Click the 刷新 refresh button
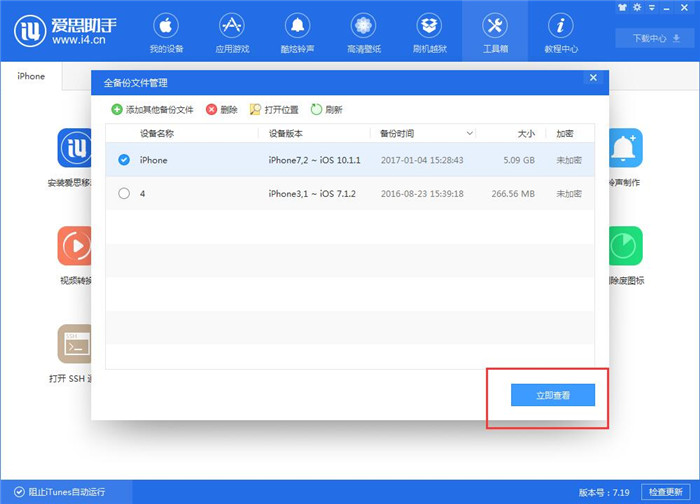The image size is (700, 504). pyautogui.click(x=327, y=109)
